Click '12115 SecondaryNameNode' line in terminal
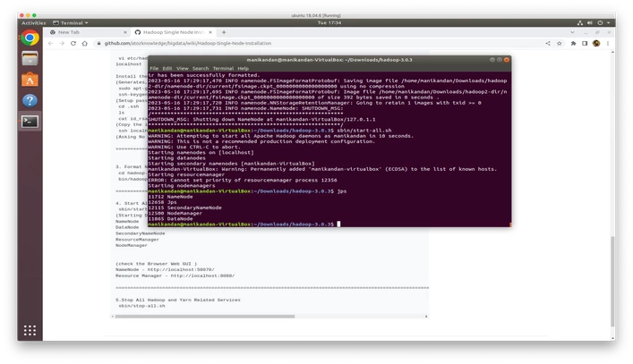This screenshot has width=633, height=364. [185, 207]
